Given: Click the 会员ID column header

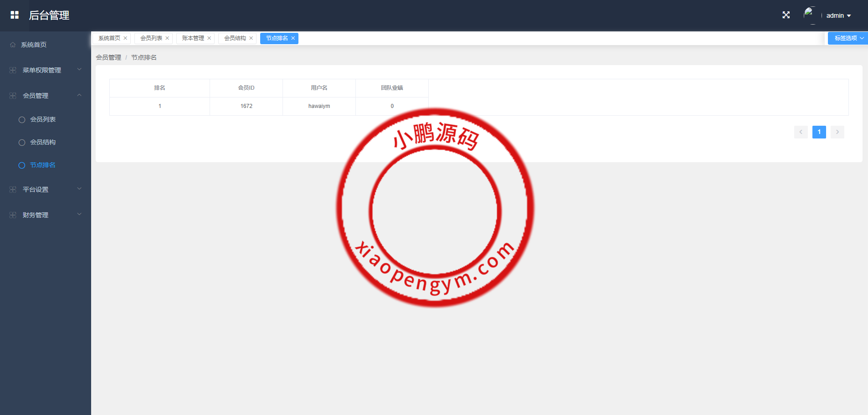Looking at the screenshot, I should pos(246,88).
